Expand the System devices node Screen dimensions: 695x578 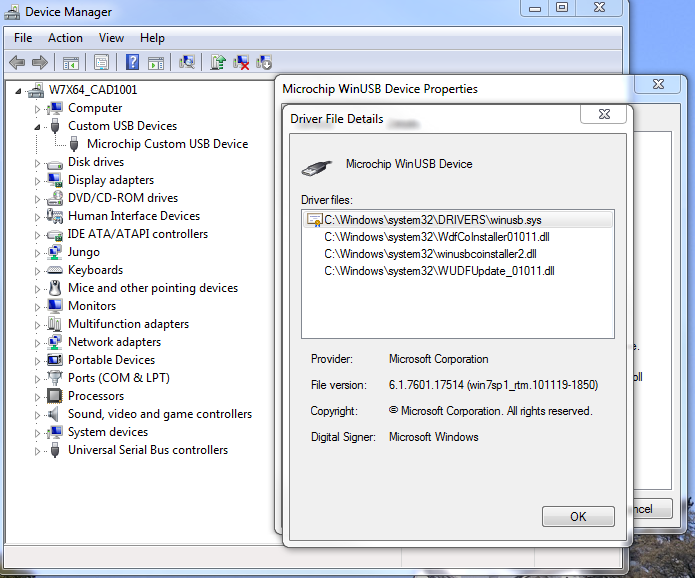coord(37,433)
